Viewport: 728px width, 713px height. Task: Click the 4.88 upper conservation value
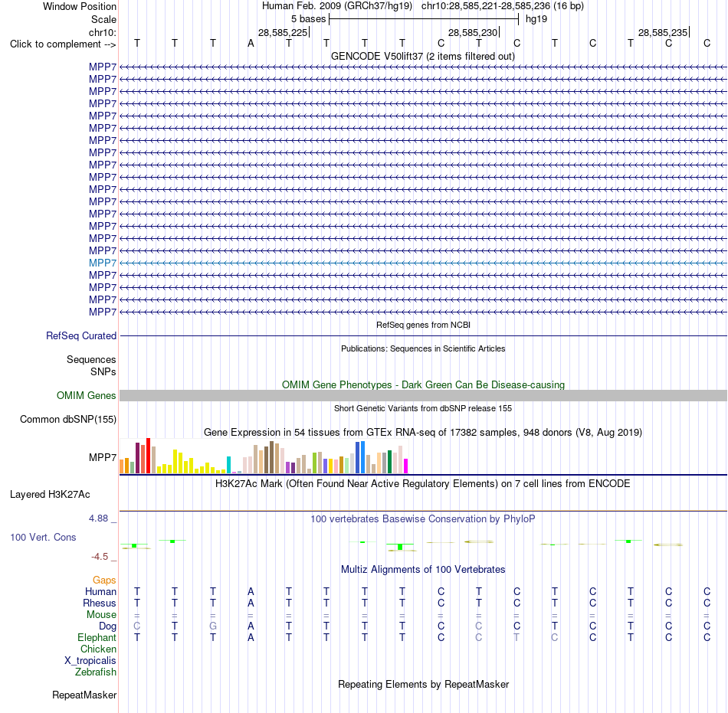click(98, 518)
